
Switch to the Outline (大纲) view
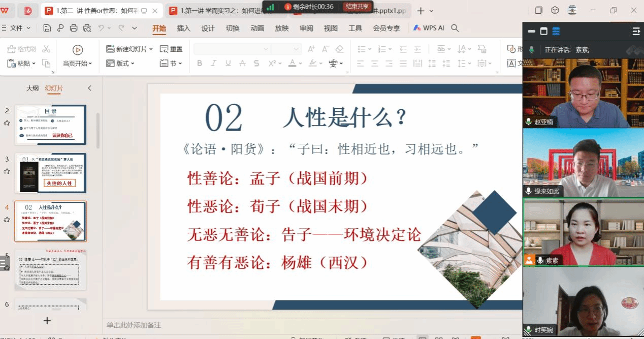(x=33, y=88)
